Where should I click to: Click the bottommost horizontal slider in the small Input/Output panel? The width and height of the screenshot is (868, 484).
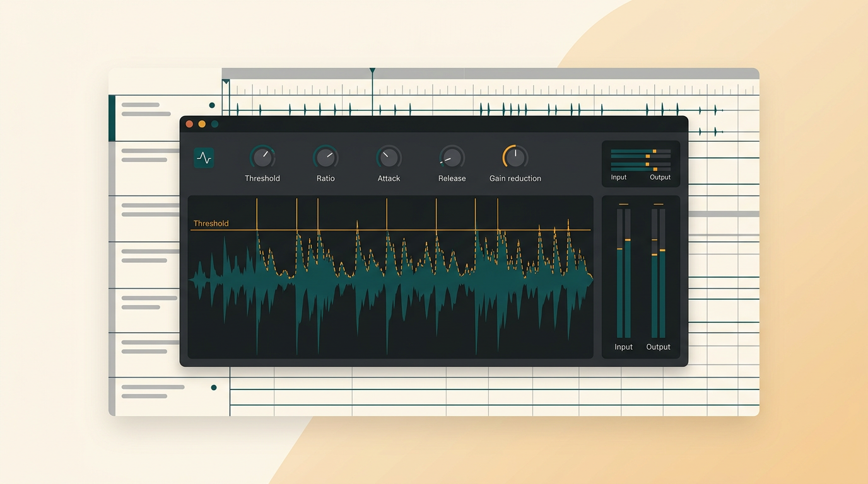tap(640, 169)
